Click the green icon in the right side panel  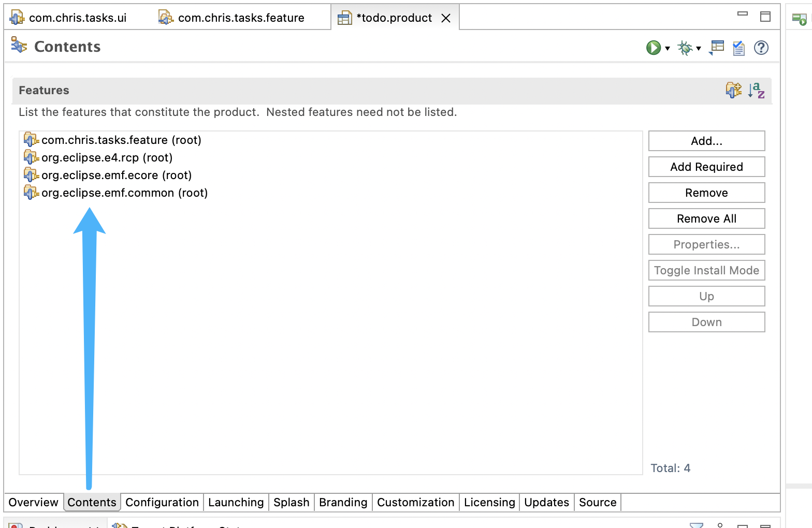[x=800, y=19]
